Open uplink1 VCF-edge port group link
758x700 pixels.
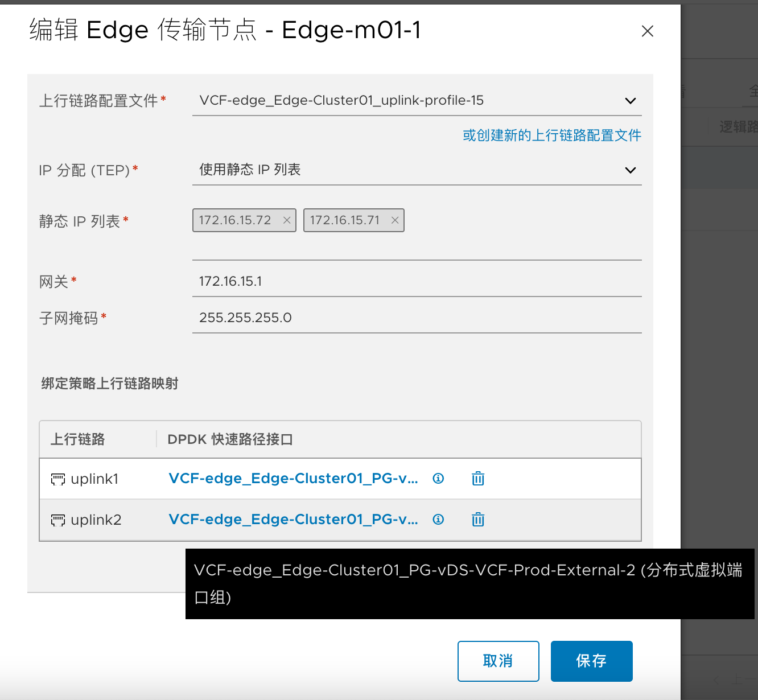pos(293,479)
